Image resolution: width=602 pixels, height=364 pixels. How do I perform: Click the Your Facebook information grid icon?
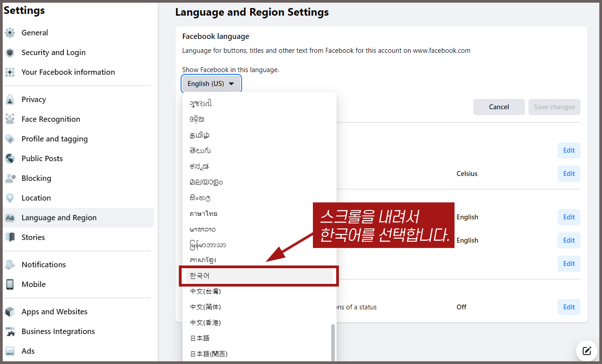[10, 72]
